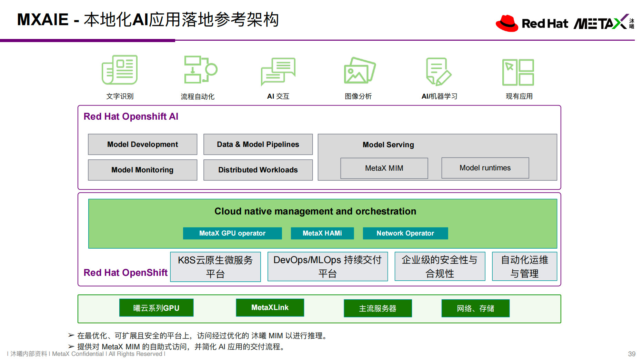Select the DevOps/MLOps 持续交付平台 box
Viewport: 644px width, 360px height.
[328, 267]
